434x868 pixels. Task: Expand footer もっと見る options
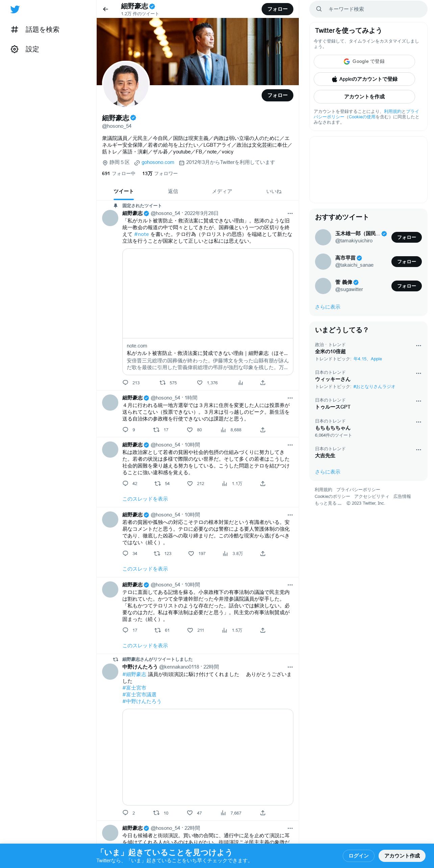328,503
